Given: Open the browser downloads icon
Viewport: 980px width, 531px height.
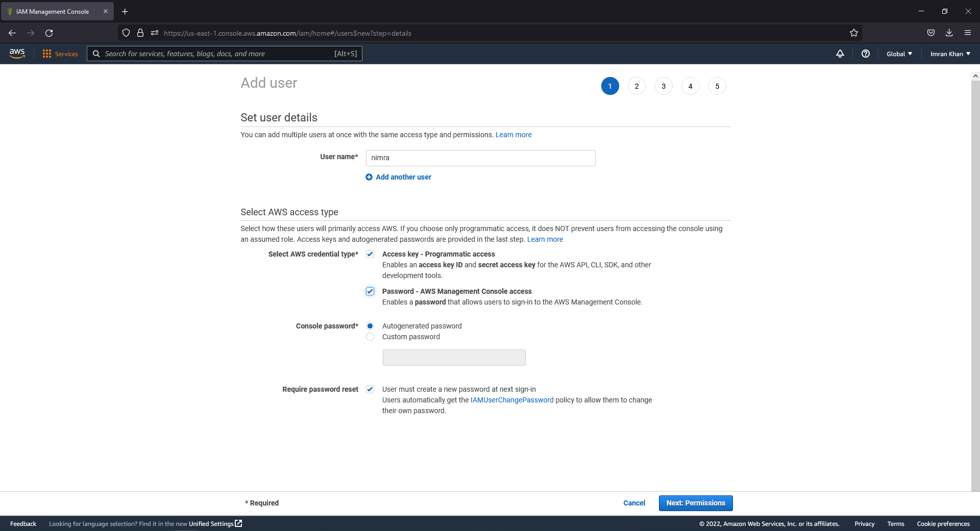Looking at the screenshot, I should tap(949, 33).
